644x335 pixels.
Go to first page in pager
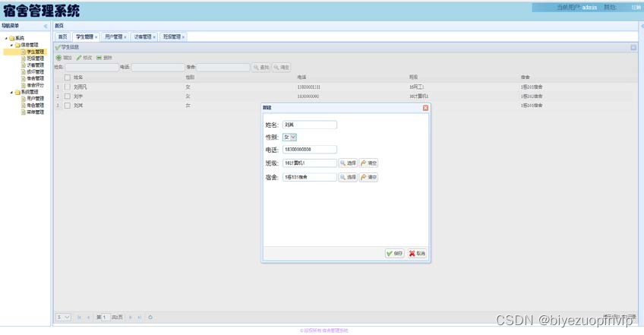79,318
